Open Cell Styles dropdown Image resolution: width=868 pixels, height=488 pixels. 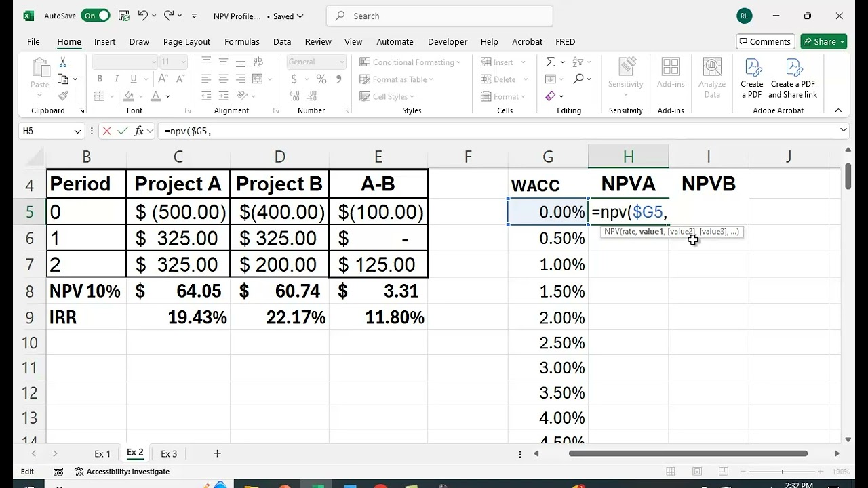388,96
